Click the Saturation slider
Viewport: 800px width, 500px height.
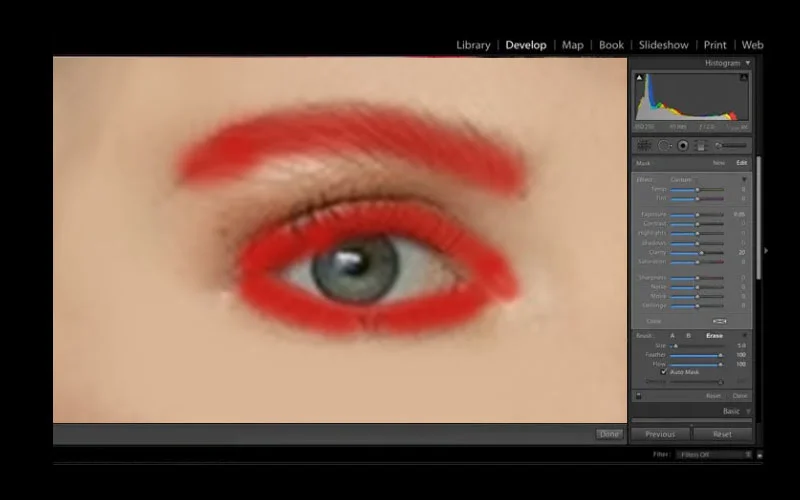pyautogui.click(x=697, y=262)
